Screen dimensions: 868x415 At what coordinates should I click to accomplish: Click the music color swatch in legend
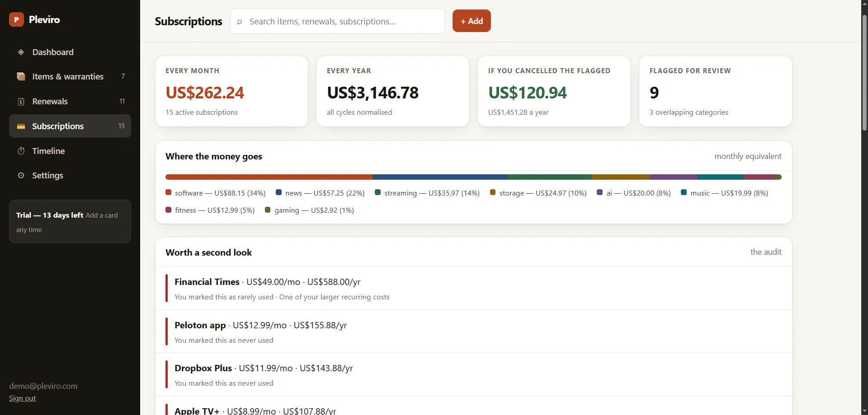coord(684,192)
